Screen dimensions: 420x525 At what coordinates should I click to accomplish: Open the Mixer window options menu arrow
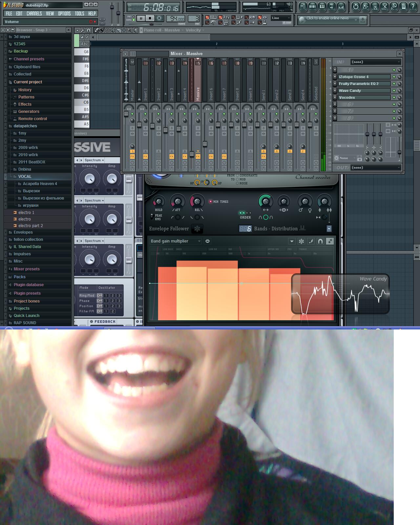pyautogui.click(x=125, y=54)
